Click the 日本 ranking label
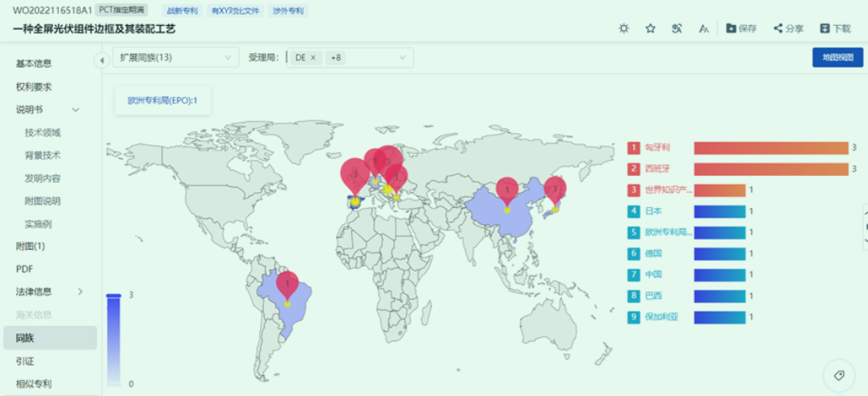The width and height of the screenshot is (868, 396). pos(653,211)
